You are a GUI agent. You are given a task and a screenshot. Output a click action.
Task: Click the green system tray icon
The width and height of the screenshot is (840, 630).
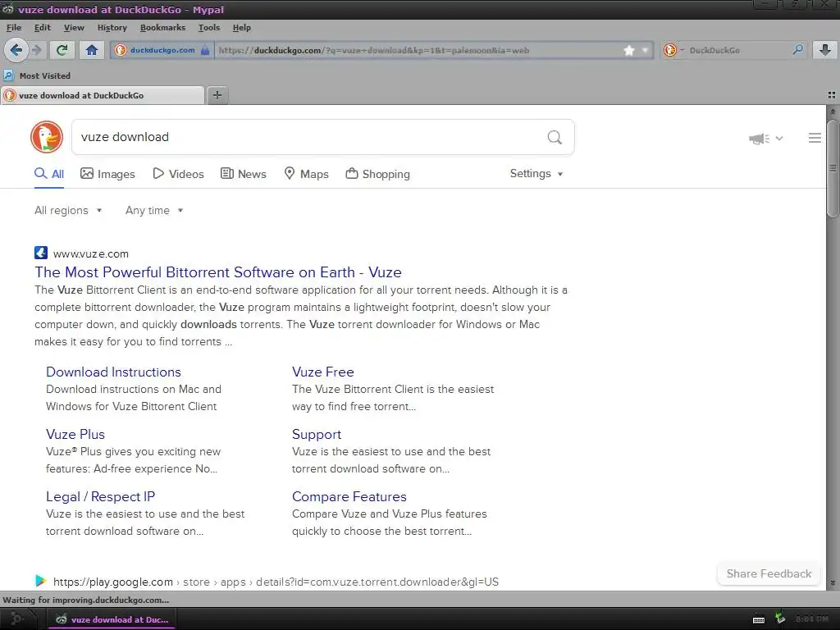[780, 619]
